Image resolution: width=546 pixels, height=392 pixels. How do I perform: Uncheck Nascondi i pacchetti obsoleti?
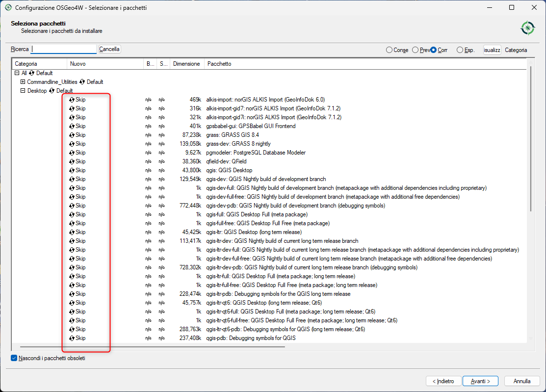[14, 358]
